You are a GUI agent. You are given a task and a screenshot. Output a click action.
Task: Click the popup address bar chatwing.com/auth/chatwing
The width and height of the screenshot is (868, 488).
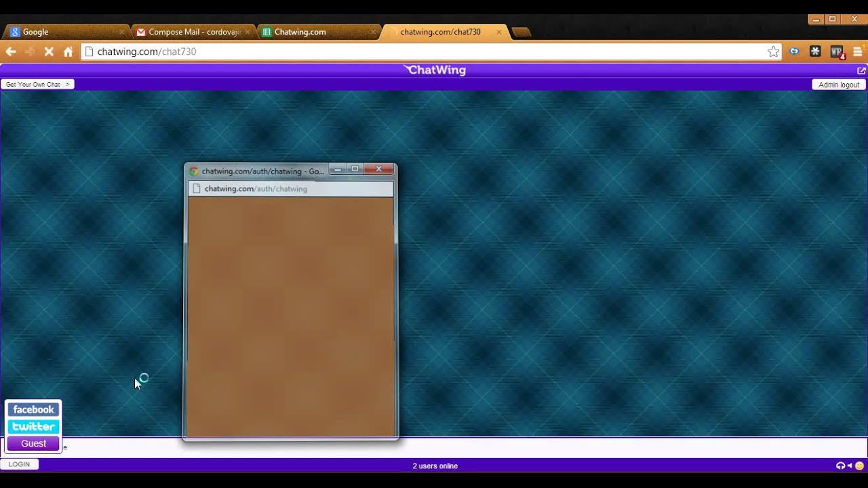[x=290, y=189]
